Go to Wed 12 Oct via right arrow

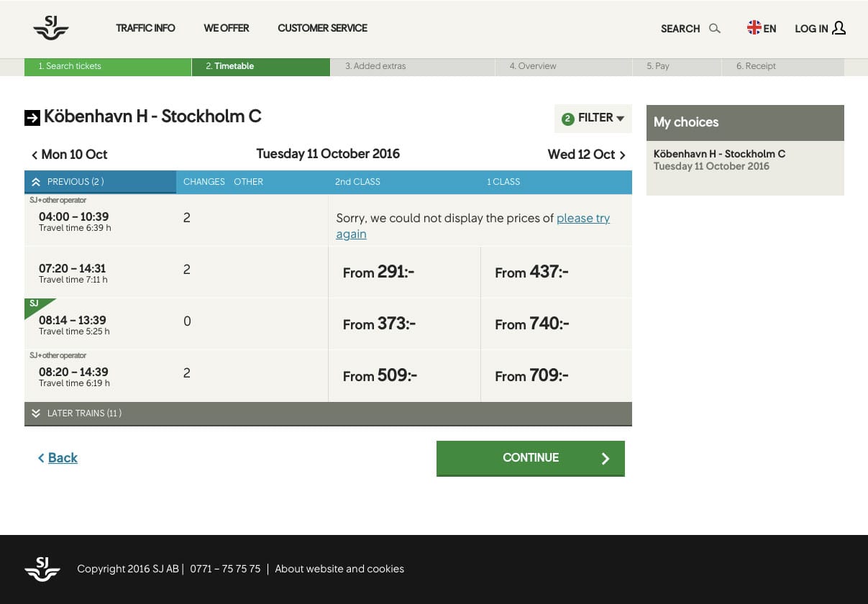(x=622, y=155)
